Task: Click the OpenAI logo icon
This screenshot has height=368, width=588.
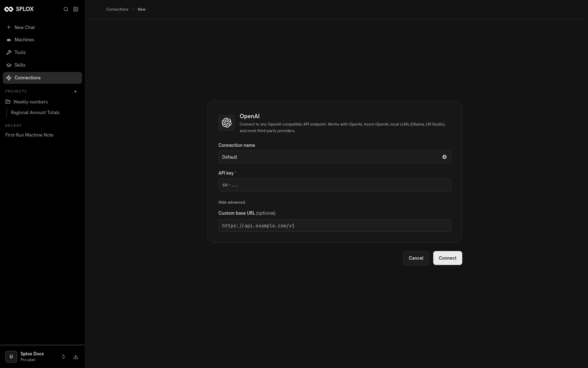Action: coord(226,123)
